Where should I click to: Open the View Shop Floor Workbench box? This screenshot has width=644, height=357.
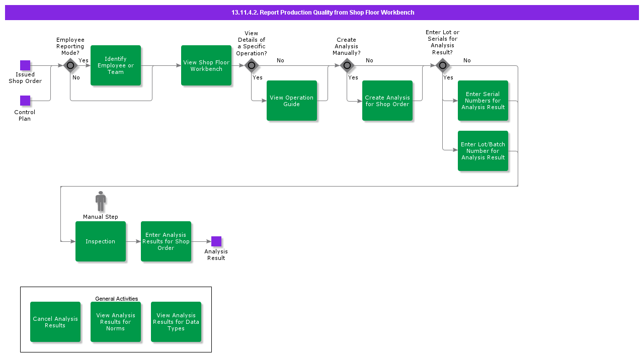click(206, 65)
